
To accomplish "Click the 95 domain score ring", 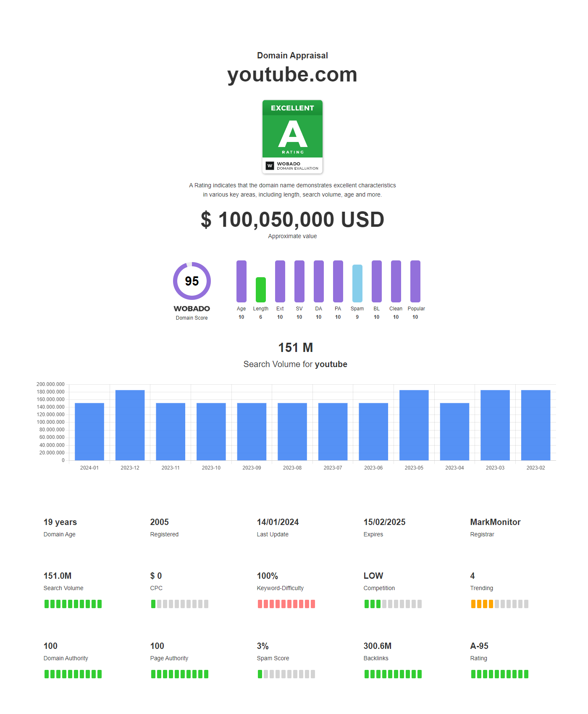I will (x=192, y=281).
